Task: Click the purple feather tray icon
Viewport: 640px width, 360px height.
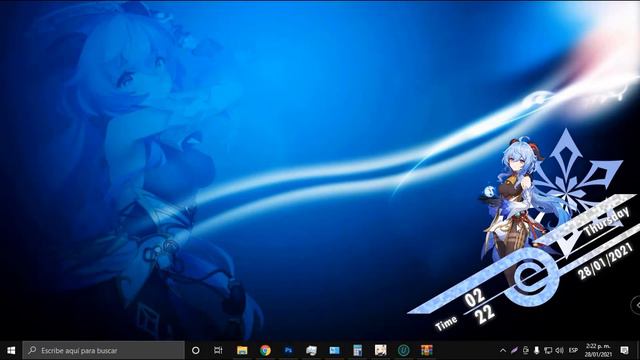Action: point(514,350)
